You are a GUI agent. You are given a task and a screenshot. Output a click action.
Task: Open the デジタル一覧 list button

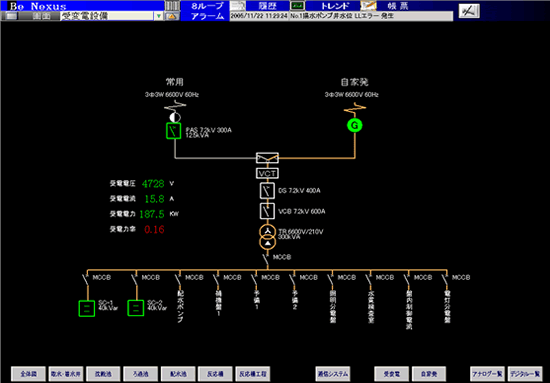[x=525, y=374]
